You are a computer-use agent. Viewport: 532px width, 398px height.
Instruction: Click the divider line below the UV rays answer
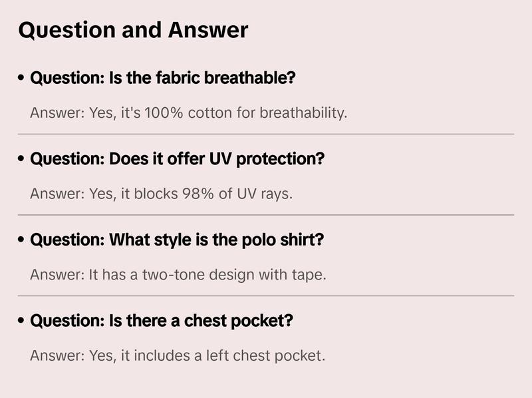coord(266,215)
